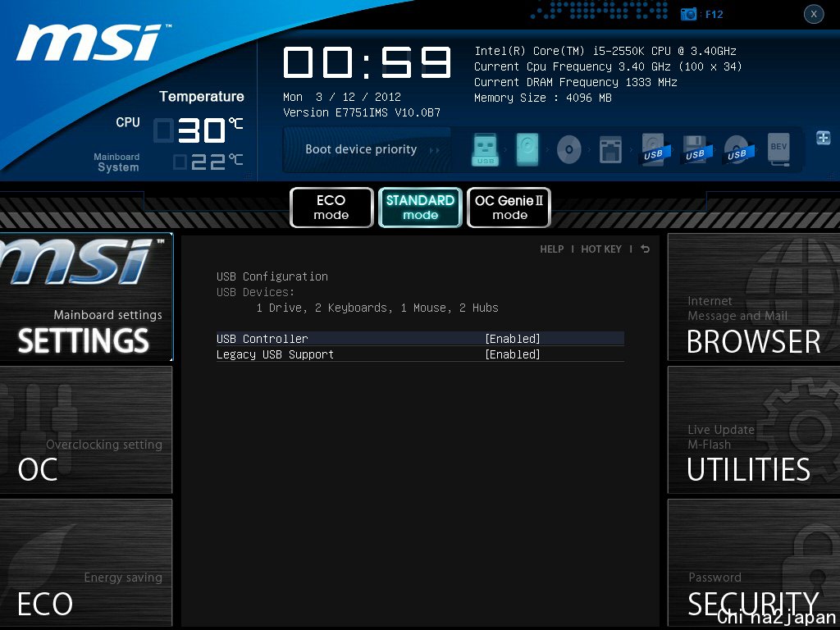Select the plain CD/DVD boot device icon

pyautogui.click(x=569, y=149)
